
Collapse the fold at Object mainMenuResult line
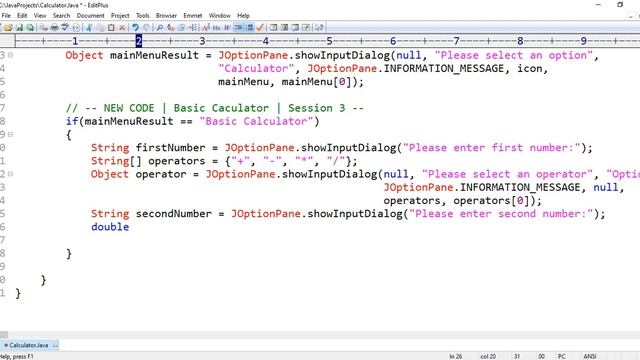[11, 55]
